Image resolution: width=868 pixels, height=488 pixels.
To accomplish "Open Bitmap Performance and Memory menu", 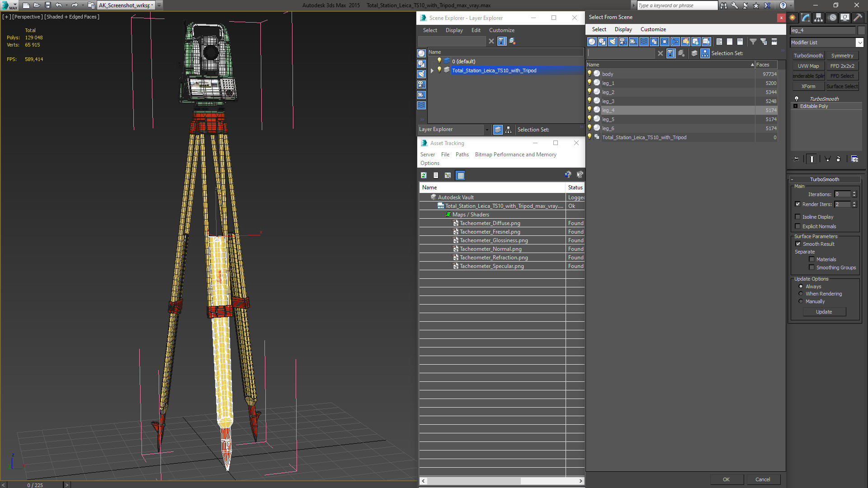I will click(x=515, y=155).
